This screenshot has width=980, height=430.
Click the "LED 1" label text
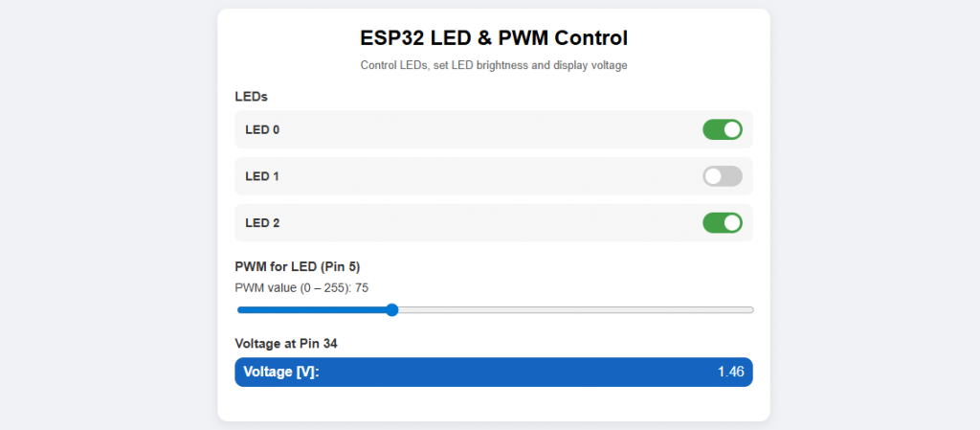[262, 176]
